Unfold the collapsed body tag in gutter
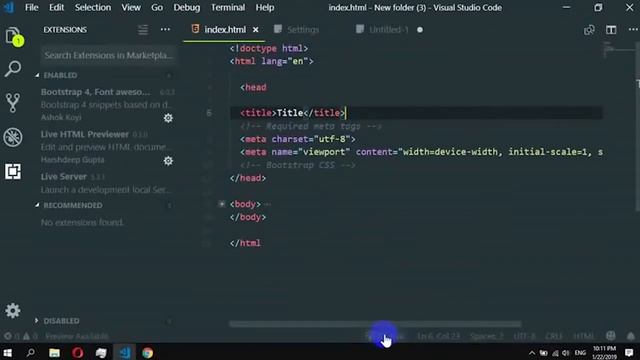This screenshot has width=640, height=360. click(221, 204)
